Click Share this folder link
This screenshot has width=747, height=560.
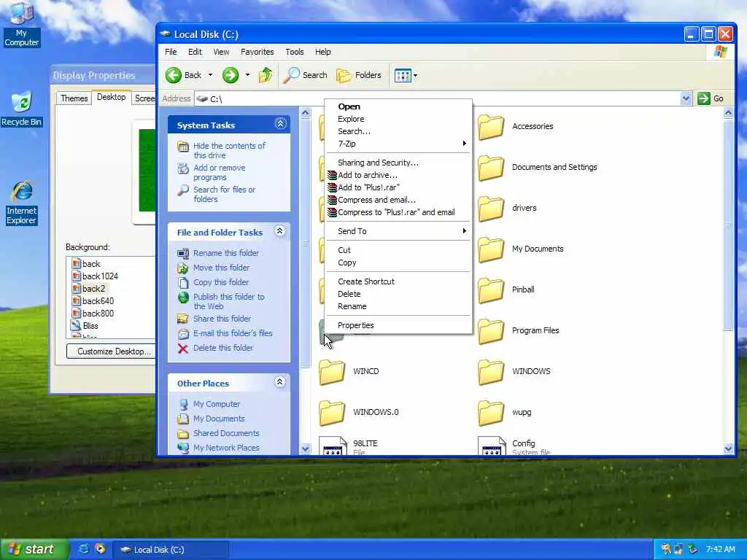click(x=222, y=319)
